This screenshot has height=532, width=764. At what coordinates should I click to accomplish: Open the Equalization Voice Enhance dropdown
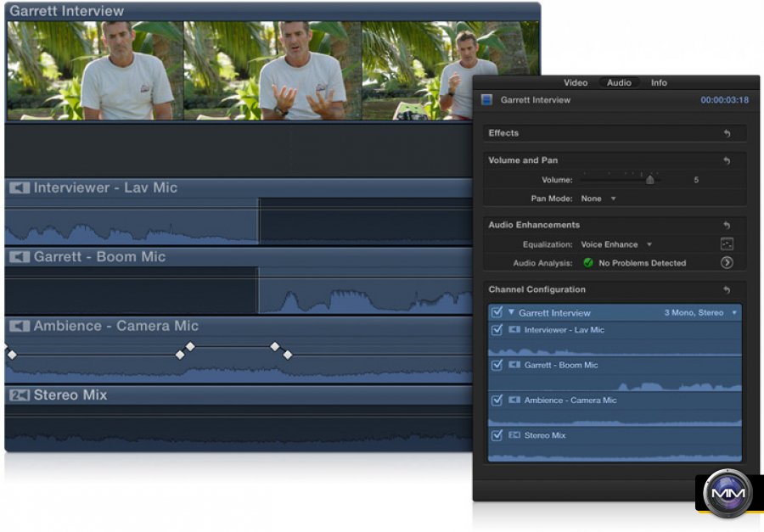click(x=616, y=244)
